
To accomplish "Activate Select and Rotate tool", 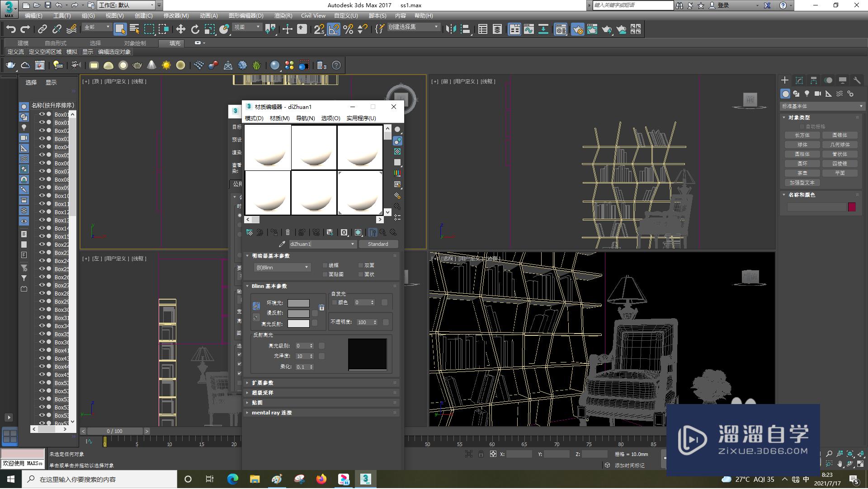I will coord(195,29).
